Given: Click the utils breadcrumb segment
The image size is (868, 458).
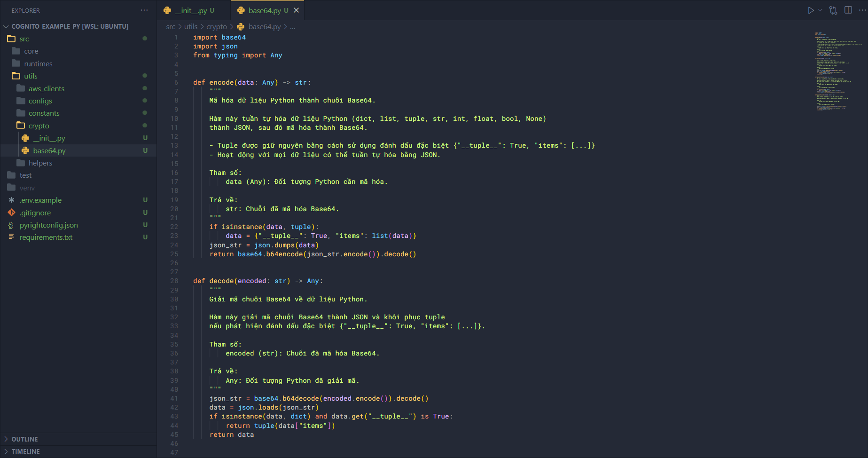Looking at the screenshot, I should point(190,27).
